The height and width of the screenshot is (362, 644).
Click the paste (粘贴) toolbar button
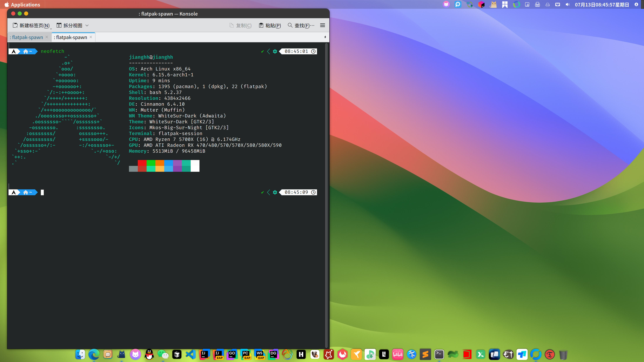[x=270, y=26]
